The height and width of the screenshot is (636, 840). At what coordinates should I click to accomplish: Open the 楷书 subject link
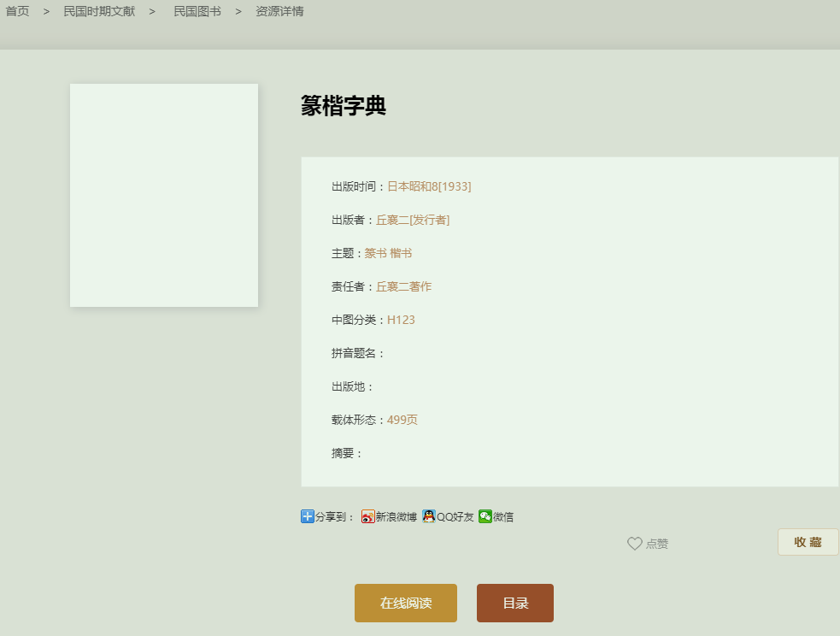pos(401,253)
